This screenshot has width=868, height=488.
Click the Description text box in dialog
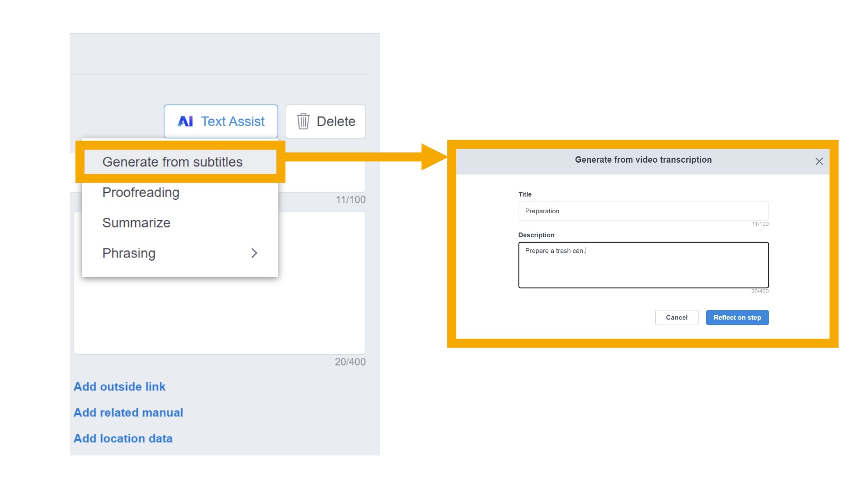(643, 265)
